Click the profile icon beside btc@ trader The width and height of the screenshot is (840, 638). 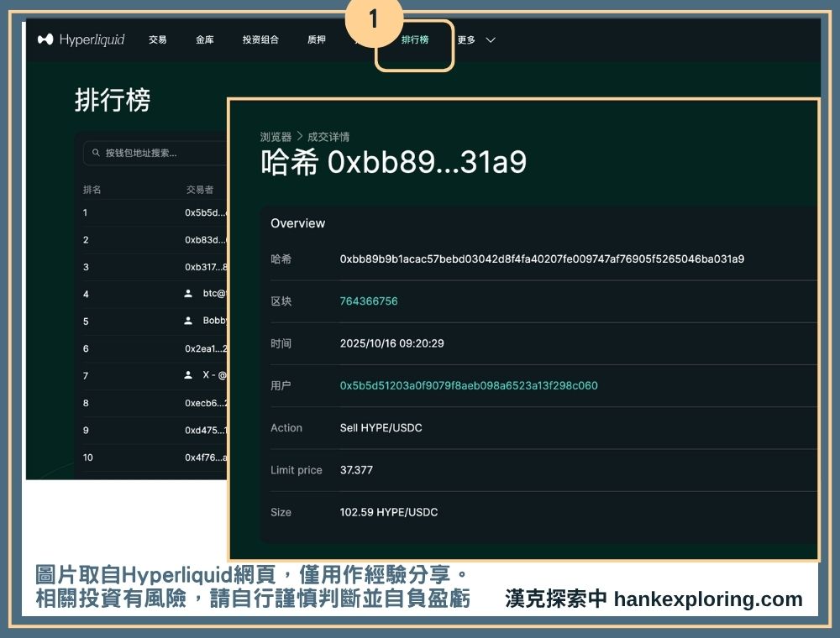pyautogui.click(x=188, y=294)
